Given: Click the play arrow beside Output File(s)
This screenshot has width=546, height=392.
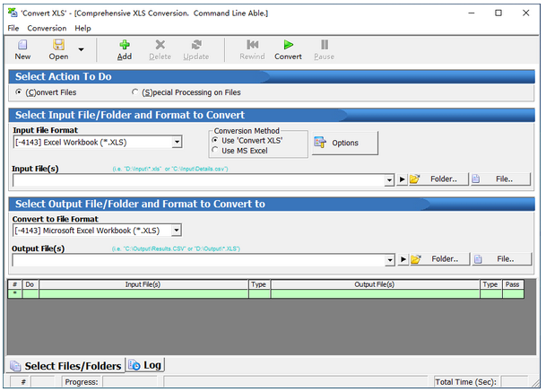Looking at the screenshot, I should pos(403,259).
